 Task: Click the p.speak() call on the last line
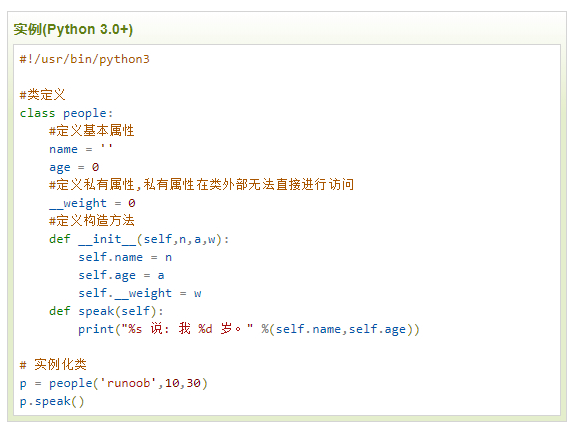[x=52, y=401]
